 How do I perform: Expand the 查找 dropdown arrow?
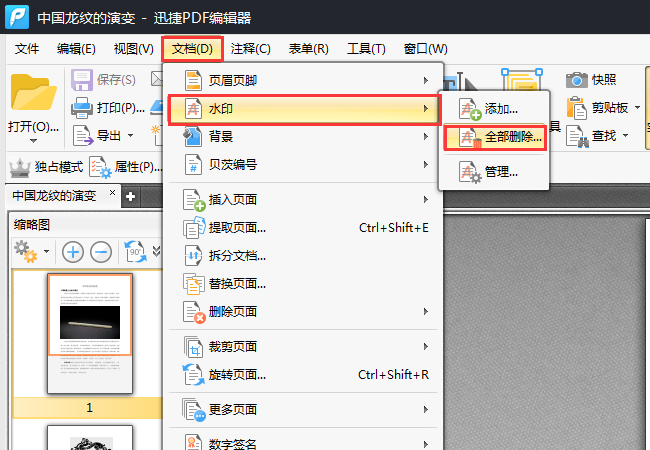(x=625, y=135)
